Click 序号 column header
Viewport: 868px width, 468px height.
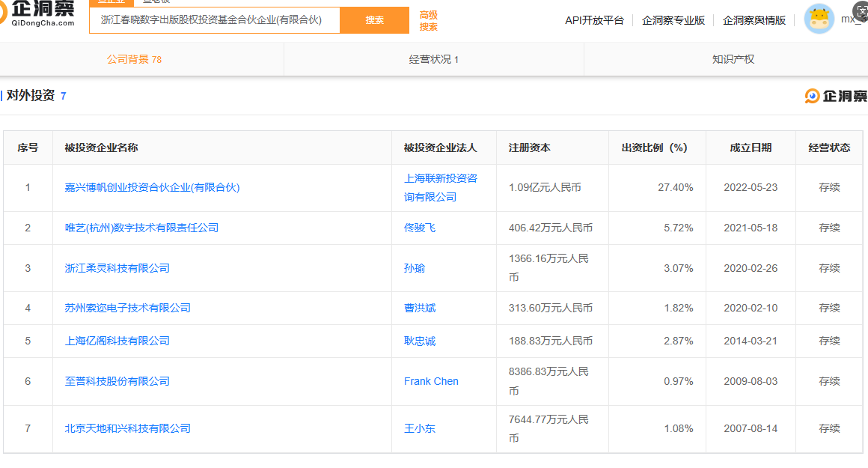click(28, 148)
